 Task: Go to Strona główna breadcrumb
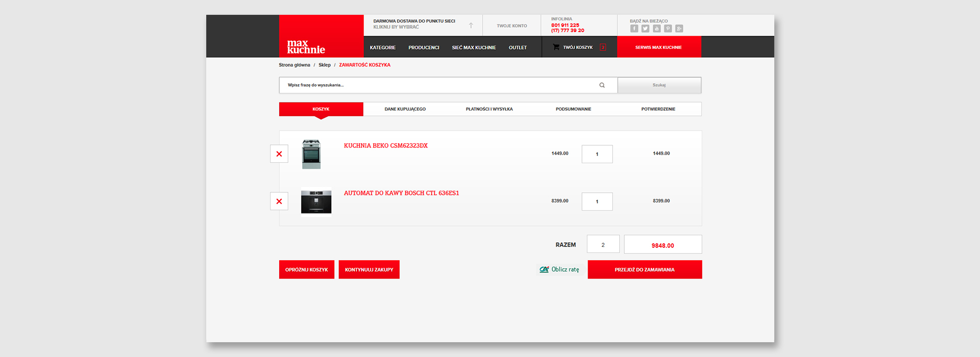point(295,65)
